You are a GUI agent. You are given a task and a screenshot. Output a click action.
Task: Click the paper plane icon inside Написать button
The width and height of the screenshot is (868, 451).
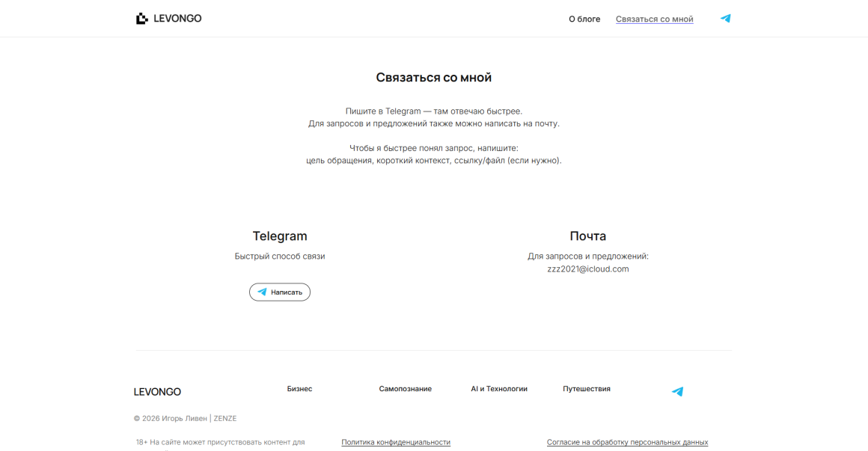point(262,292)
